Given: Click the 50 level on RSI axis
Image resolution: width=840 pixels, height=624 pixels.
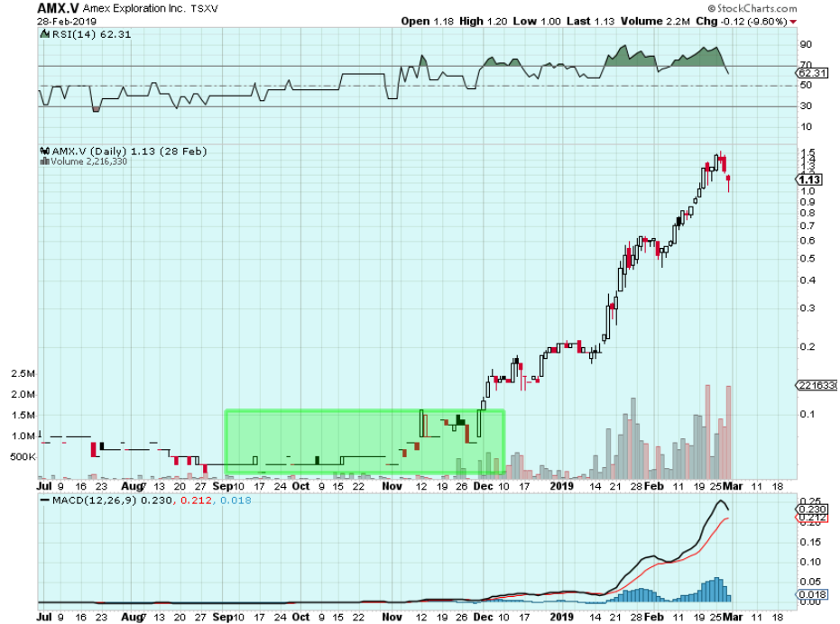Looking at the screenshot, I should pyautogui.click(x=806, y=85).
